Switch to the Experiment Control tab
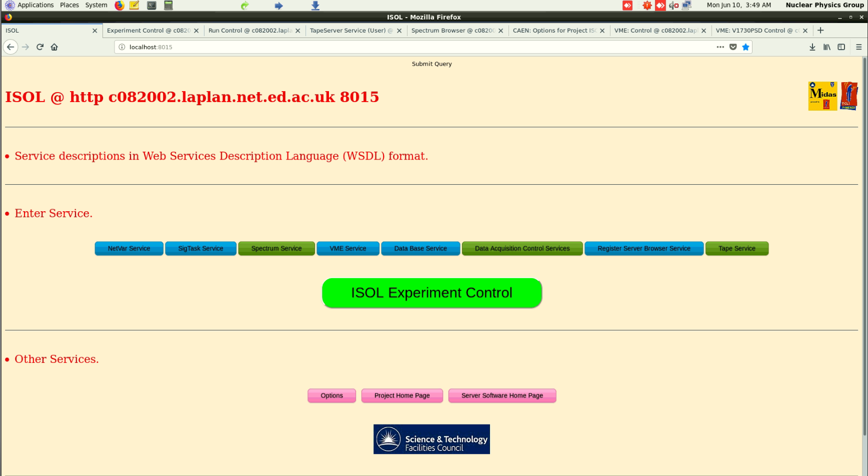 point(153,31)
